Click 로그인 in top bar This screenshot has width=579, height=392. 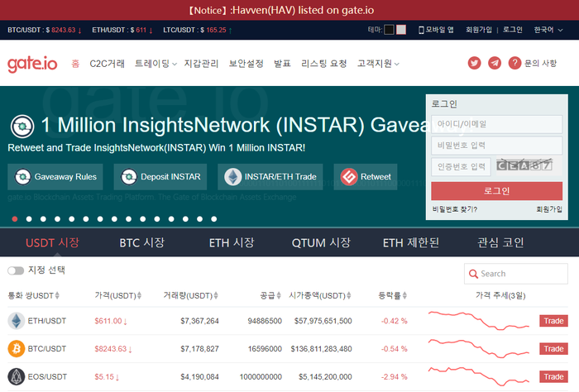click(513, 30)
